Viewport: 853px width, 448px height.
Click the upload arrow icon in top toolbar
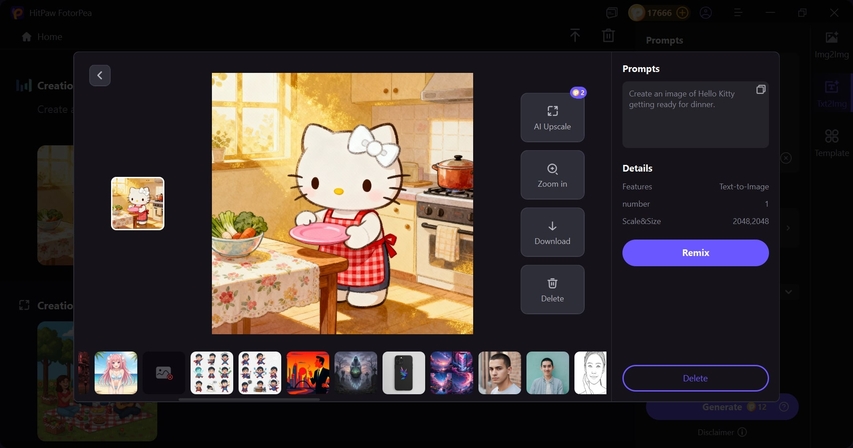point(574,36)
